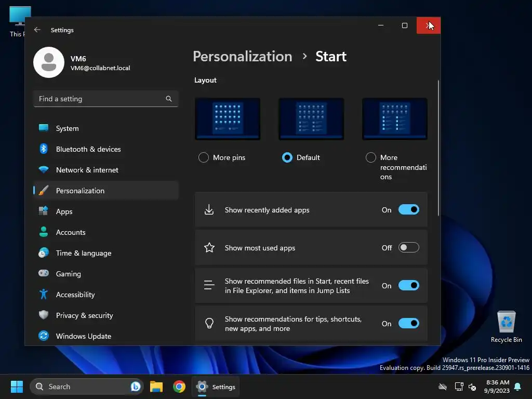The height and width of the screenshot is (399, 532).
Task: Open System settings
Action: pyautogui.click(x=106, y=128)
